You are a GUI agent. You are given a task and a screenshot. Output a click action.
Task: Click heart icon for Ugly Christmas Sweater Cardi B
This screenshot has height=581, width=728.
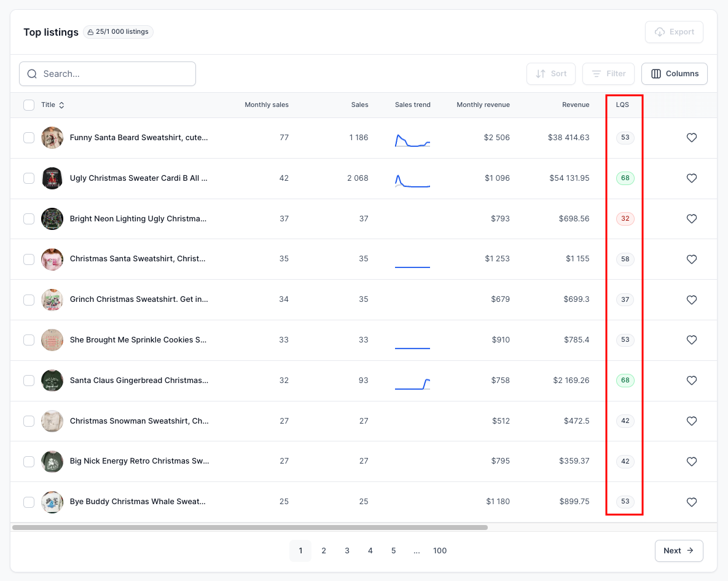pyautogui.click(x=691, y=178)
